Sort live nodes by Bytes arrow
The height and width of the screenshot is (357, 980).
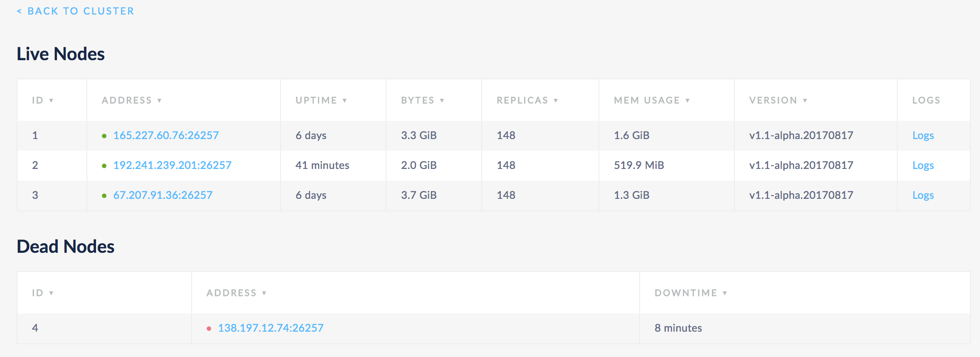[x=442, y=100]
